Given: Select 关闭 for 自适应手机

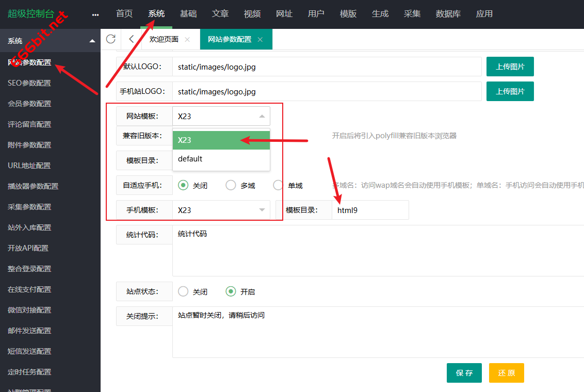Looking at the screenshot, I should pyautogui.click(x=183, y=185).
